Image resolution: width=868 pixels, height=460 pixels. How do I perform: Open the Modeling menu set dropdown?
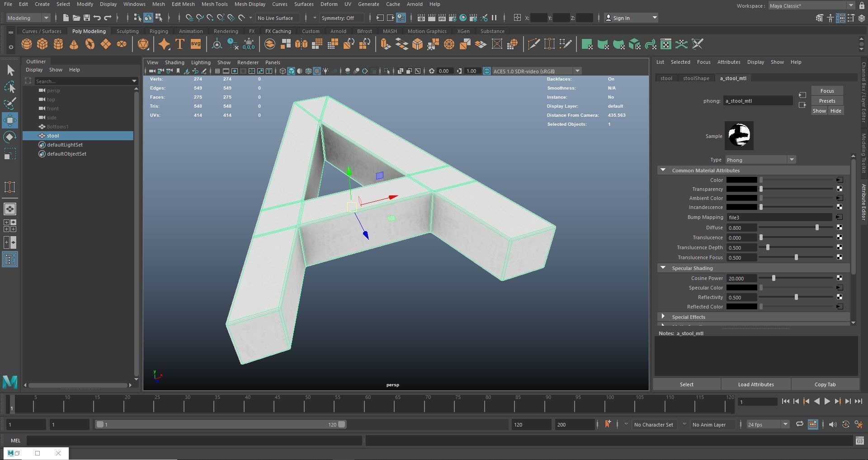click(28, 18)
